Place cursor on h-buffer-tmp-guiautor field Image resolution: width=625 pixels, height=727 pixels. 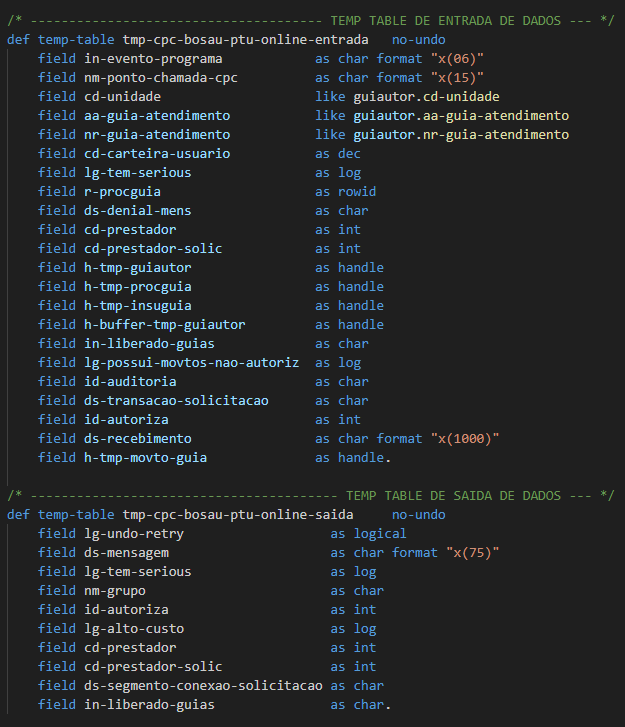click(x=165, y=325)
